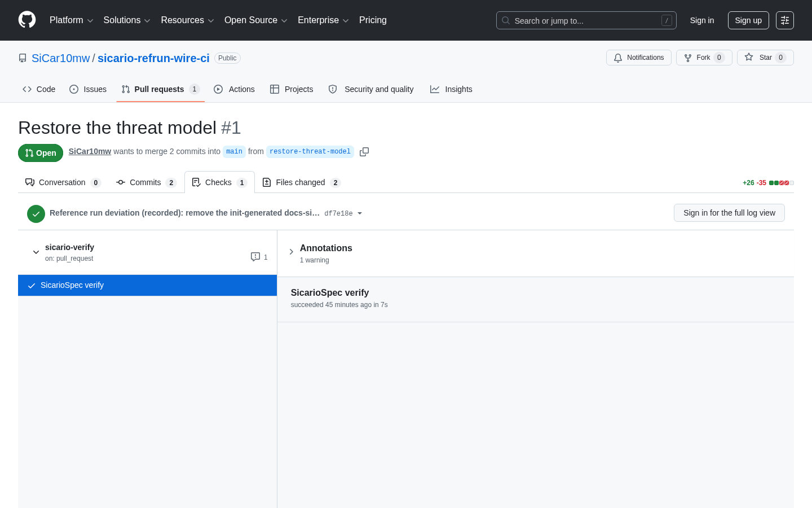Screen dimensions: 812x508
Task: Expand the Enterprise dropdown
Action: 323,20
